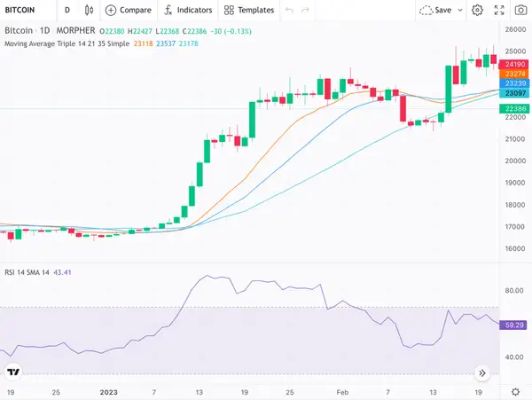Click the scroll to latest bar arrows
The image size is (532, 400).
point(482,373)
